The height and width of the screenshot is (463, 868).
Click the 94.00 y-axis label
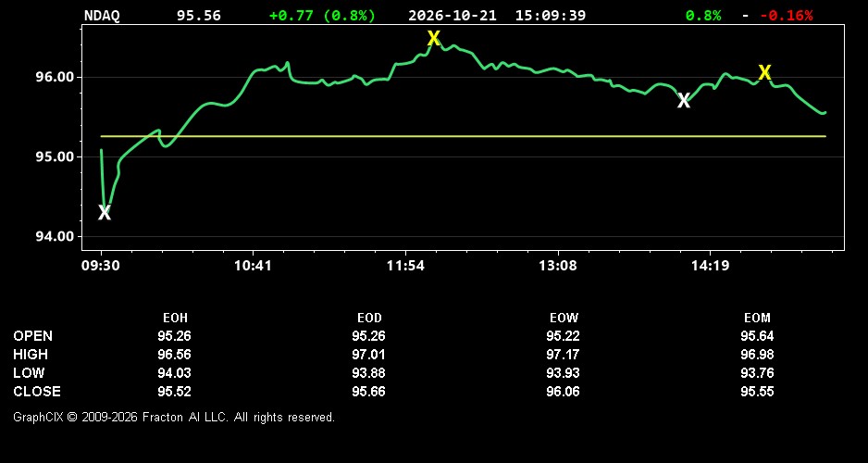(55, 236)
